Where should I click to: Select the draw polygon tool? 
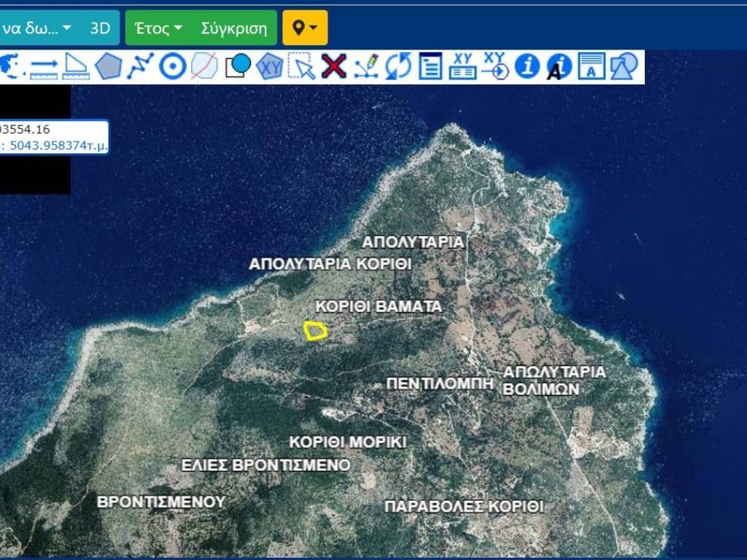[108, 66]
